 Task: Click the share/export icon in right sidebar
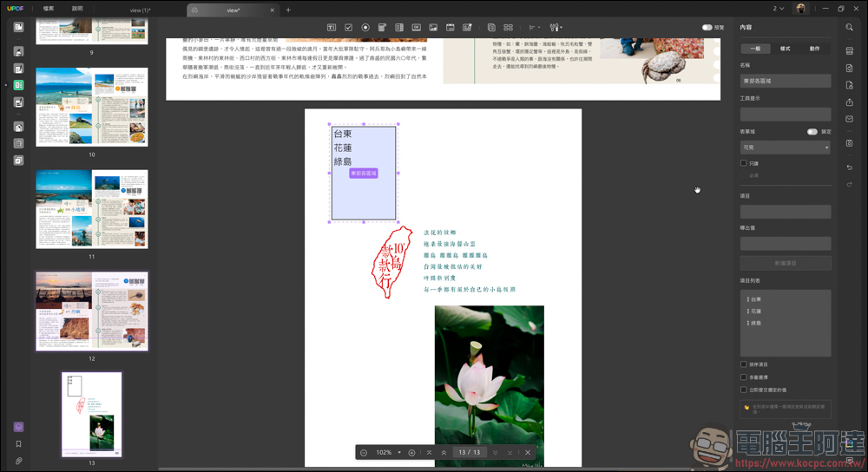tap(849, 102)
